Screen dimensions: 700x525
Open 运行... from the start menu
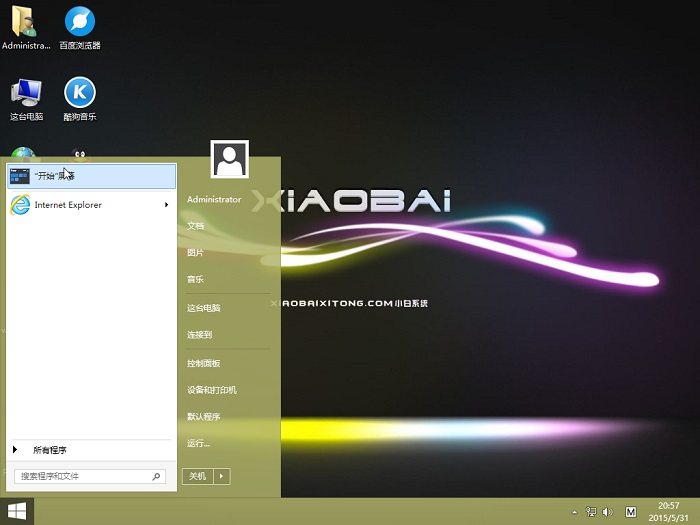pos(198,443)
